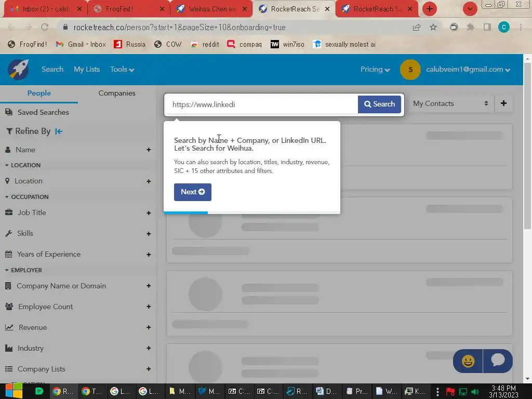Expand the Job Title filter plus
The height and width of the screenshot is (399, 532).
click(149, 212)
